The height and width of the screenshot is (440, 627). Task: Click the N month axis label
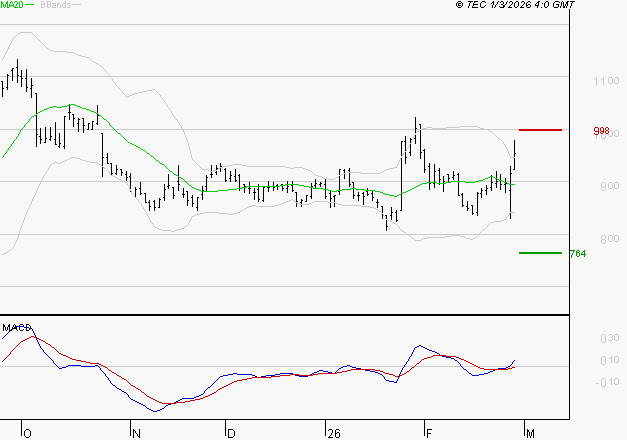pos(136,434)
